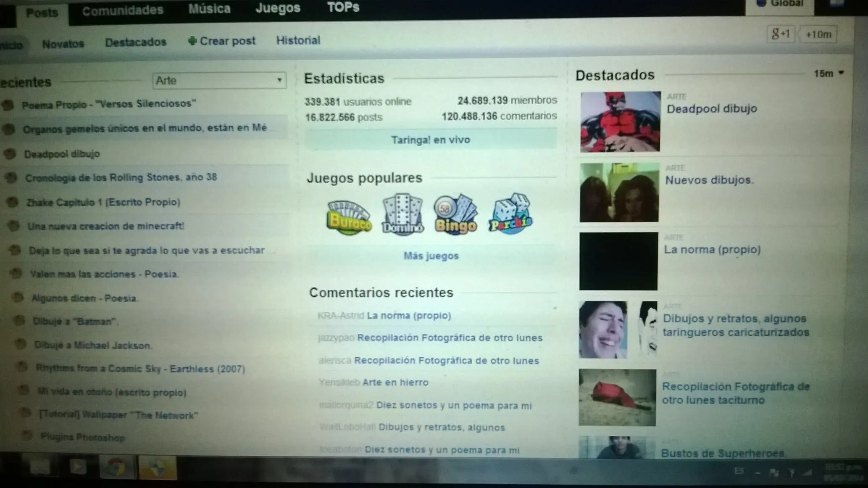Open the 'Arte en hierro' recent comment link
The width and height of the screenshot is (868, 488).
point(395,382)
